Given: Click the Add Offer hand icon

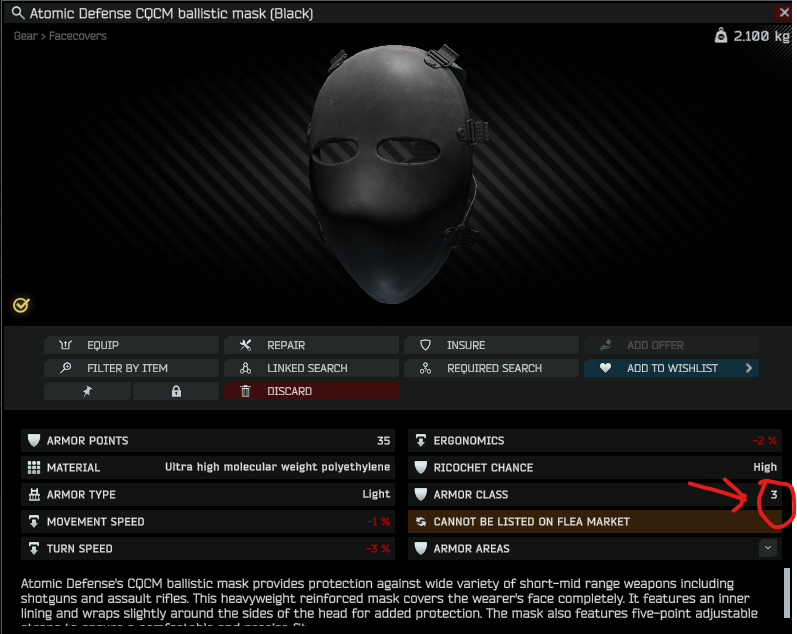Looking at the screenshot, I should pos(605,345).
